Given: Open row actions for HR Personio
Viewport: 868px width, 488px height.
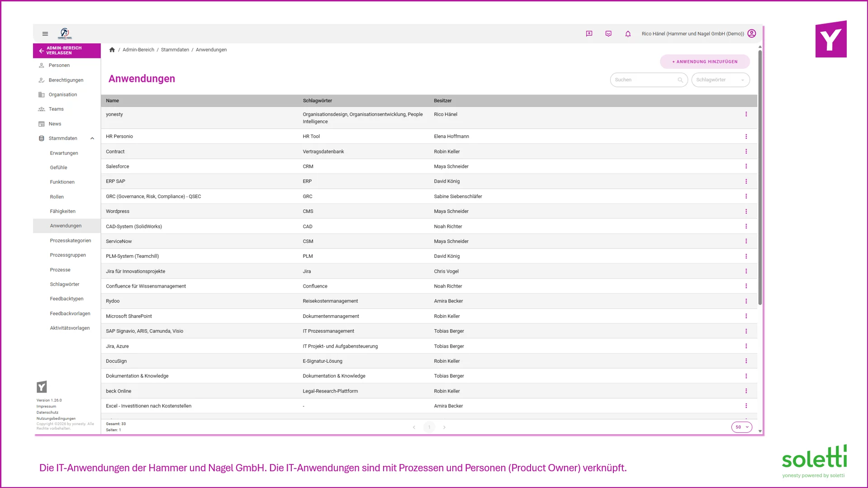Looking at the screenshot, I should pyautogui.click(x=746, y=137).
